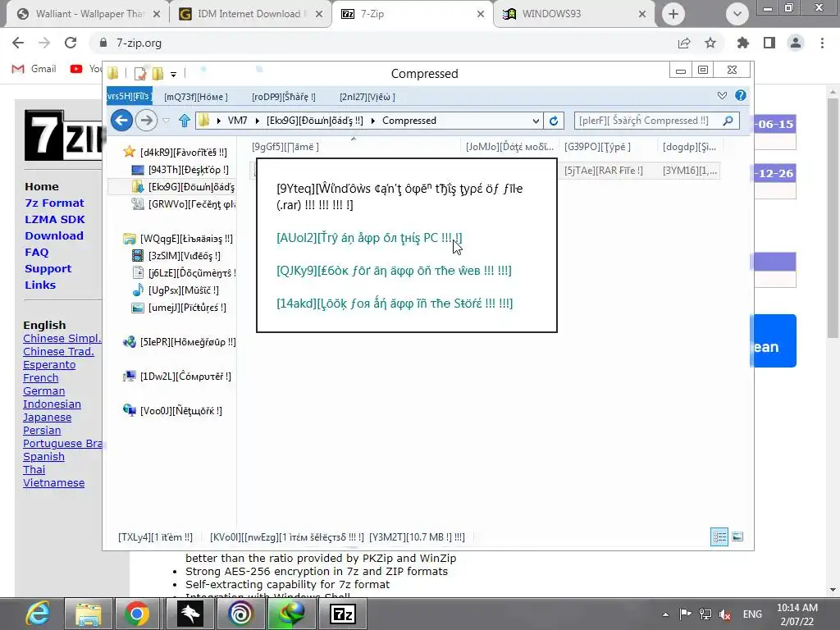Screen dimensions: 840x630
Task: Select Pictures library in navigation pane
Action: (179, 308)
